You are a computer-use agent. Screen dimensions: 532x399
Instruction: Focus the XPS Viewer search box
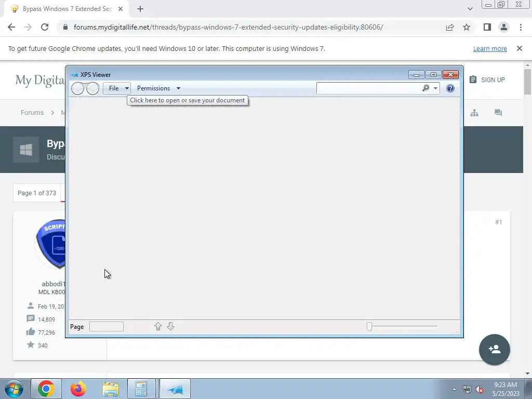(369, 88)
